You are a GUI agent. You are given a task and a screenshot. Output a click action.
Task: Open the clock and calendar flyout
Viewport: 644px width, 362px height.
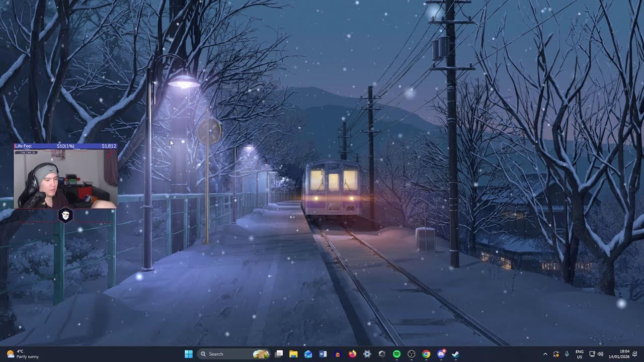pyautogui.click(x=619, y=354)
